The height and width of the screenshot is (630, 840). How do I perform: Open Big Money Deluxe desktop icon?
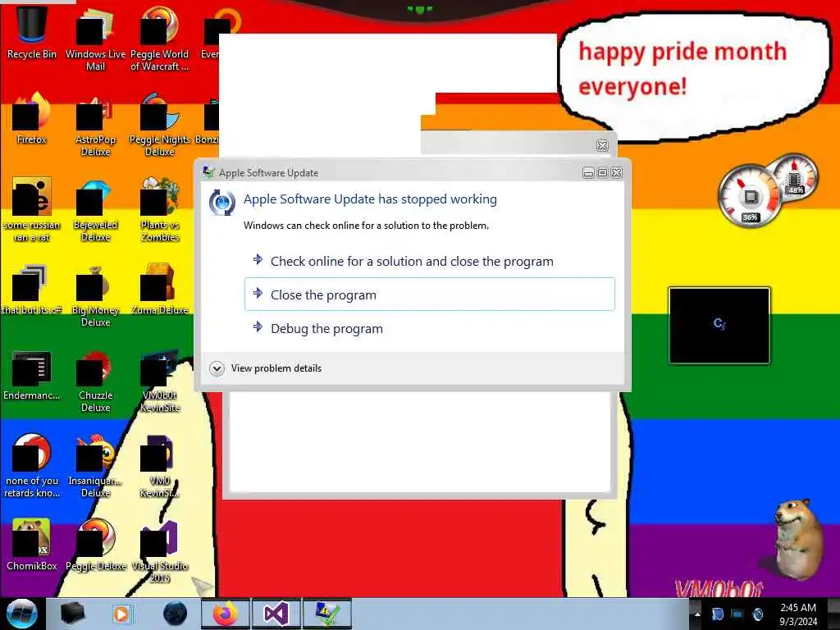coord(95,295)
